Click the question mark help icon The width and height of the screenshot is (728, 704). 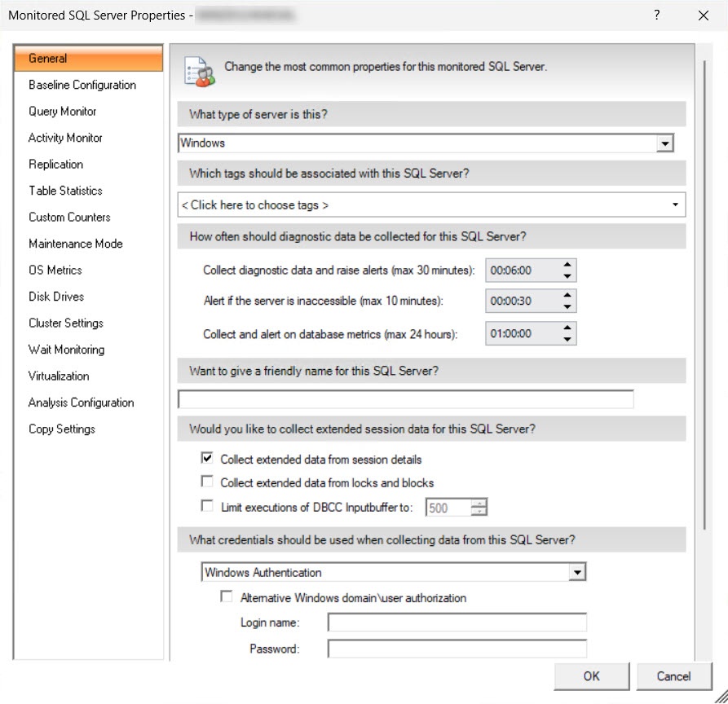(x=657, y=15)
